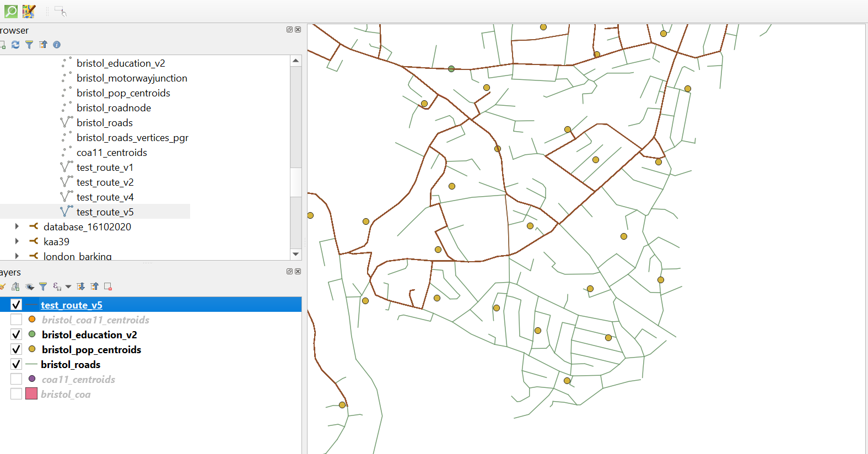The width and height of the screenshot is (868, 454).
Task: Expand london_barking connection node
Action: [17, 256]
